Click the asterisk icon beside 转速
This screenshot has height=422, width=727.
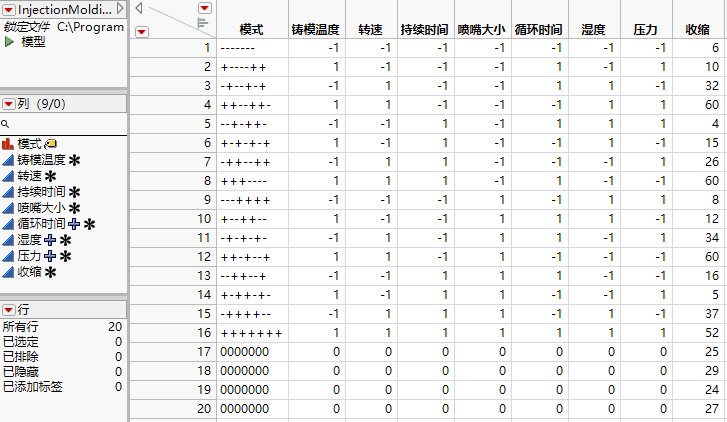pos(50,176)
